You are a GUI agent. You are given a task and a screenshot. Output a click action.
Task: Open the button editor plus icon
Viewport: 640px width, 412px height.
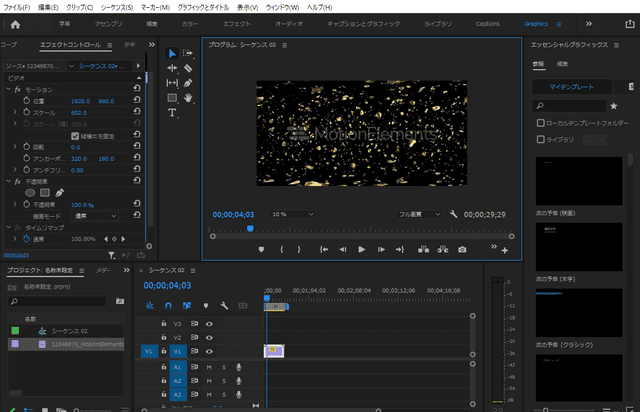505,251
